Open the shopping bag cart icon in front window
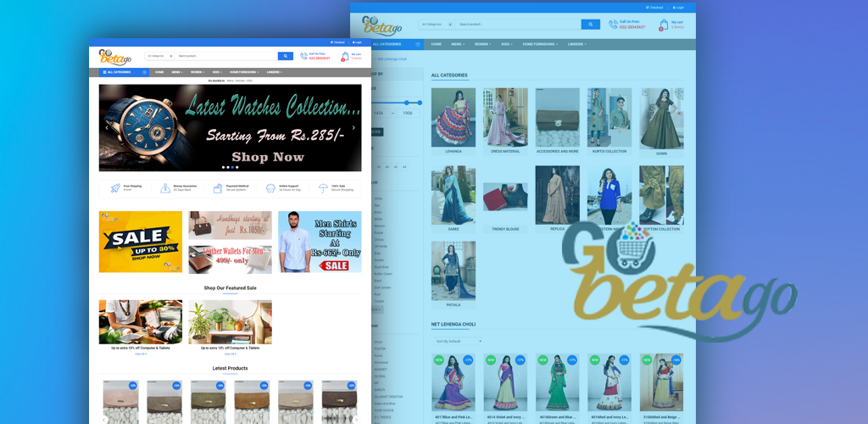This screenshot has height=424, width=868. coord(345,56)
